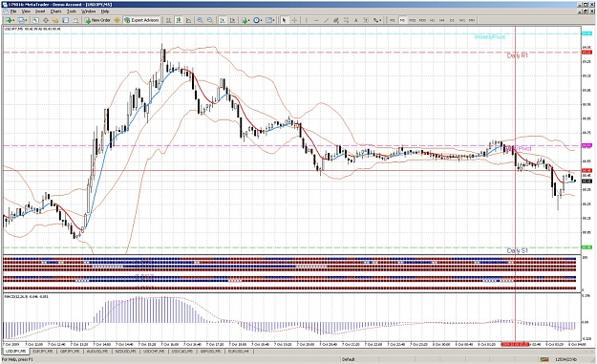Screen dimensions: 597x364
Task: Switch to H1 timeframe
Action: (x=432, y=20)
